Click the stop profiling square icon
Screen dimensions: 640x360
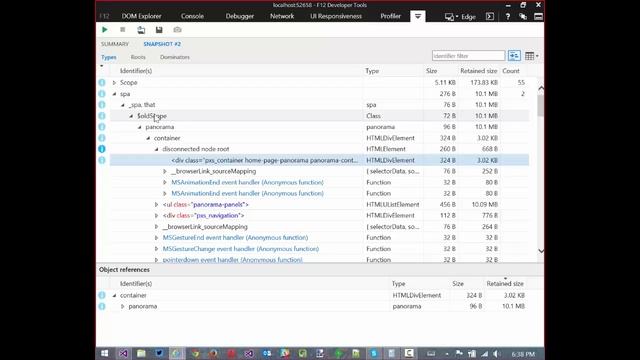coord(122,30)
